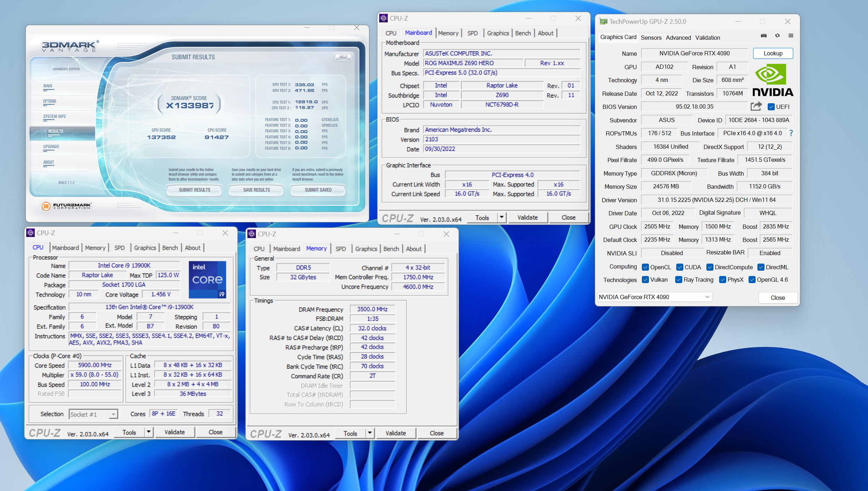Click the GPU name field NVIDIA GeForce RTX 4090

click(x=694, y=53)
